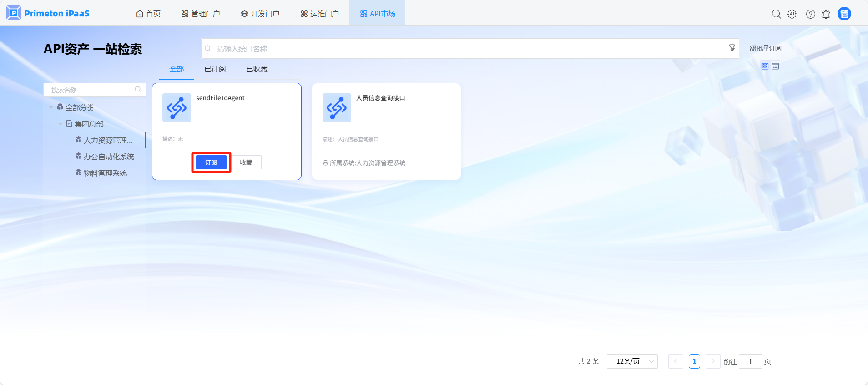The image size is (868, 385).
Task: Switch to card grid view
Action: tap(765, 66)
